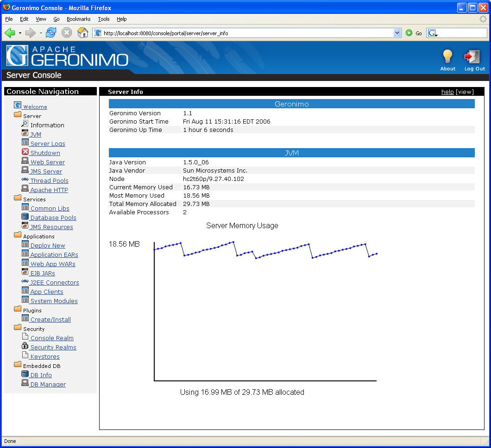491x448 pixels.
Task: Click the Thread Pools arrows icon
Action: (x=25, y=179)
